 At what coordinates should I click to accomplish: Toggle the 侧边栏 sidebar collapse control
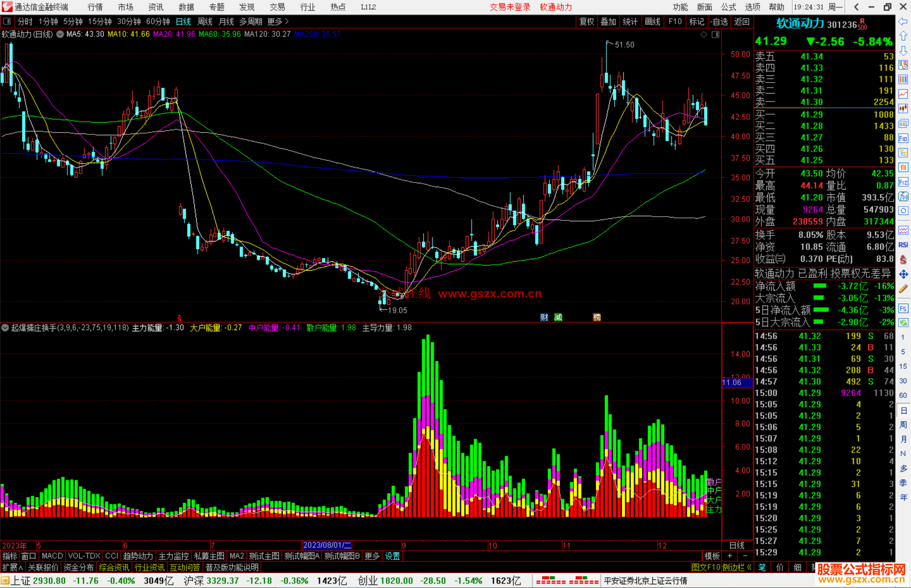[736, 567]
